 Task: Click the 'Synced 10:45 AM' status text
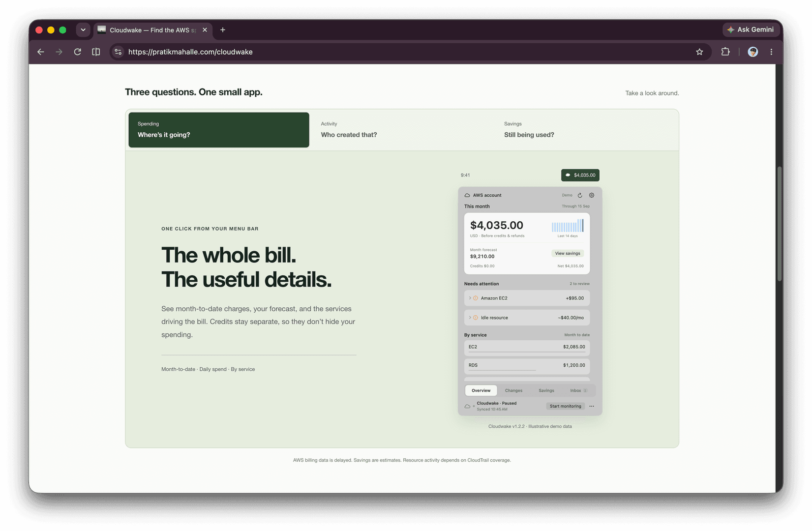(x=492, y=409)
